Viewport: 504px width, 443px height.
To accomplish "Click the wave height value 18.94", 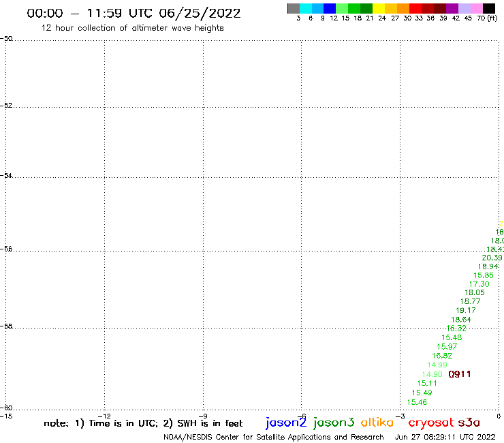I will pyautogui.click(x=488, y=266).
